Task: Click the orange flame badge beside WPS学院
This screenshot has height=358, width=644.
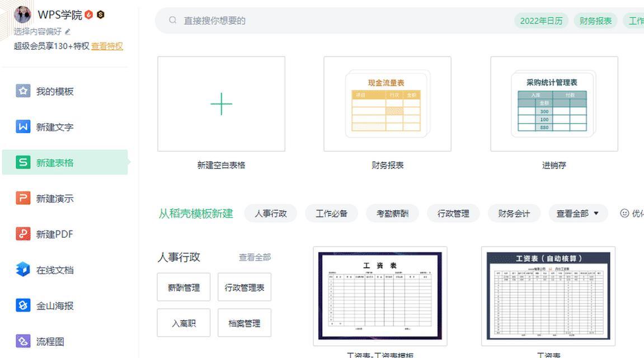Action: [x=89, y=15]
